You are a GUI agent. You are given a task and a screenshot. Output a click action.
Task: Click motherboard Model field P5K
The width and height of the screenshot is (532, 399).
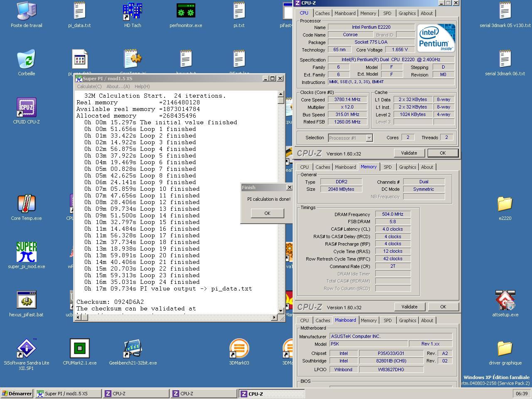(x=368, y=344)
